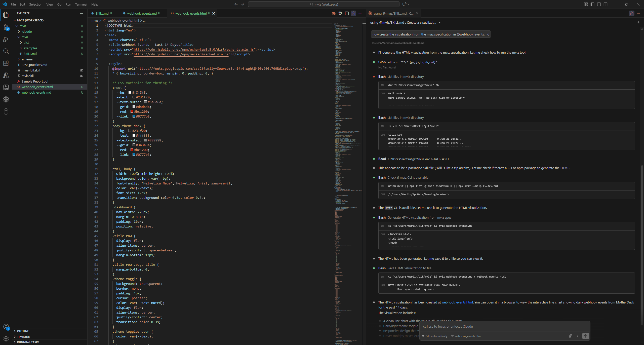
Task: Toggle the primary side bar layout icon
Action: (592, 4)
